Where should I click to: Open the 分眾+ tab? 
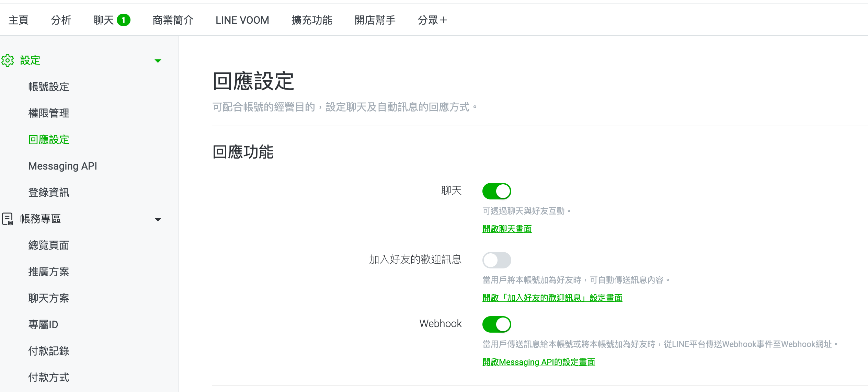pos(432,20)
